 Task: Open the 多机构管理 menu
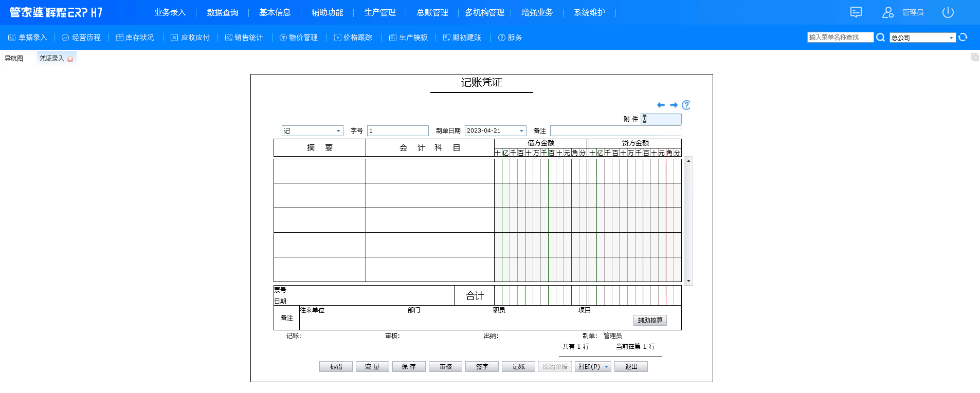pyautogui.click(x=485, y=12)
